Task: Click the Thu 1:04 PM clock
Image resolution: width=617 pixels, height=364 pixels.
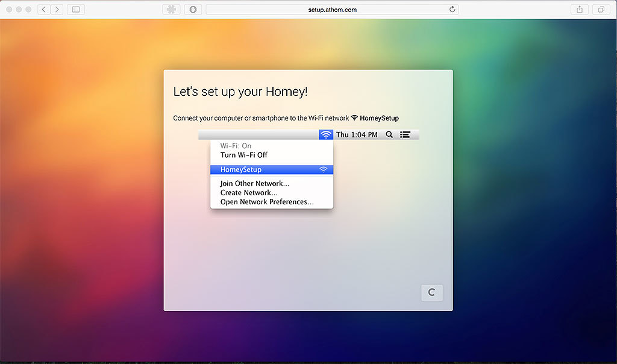Action: tap(357, 134)
